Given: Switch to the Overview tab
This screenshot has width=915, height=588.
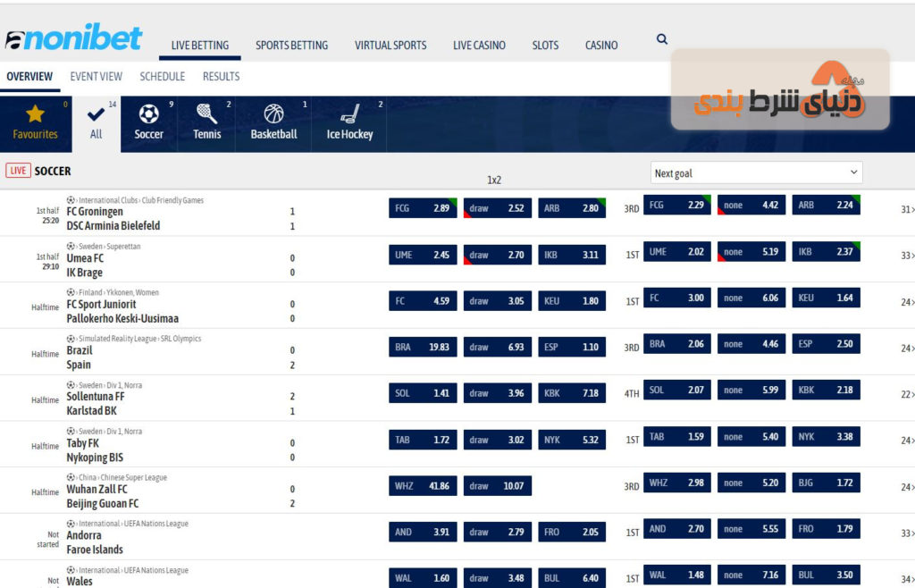Looking at the screenshot, I should coord(29,77).
